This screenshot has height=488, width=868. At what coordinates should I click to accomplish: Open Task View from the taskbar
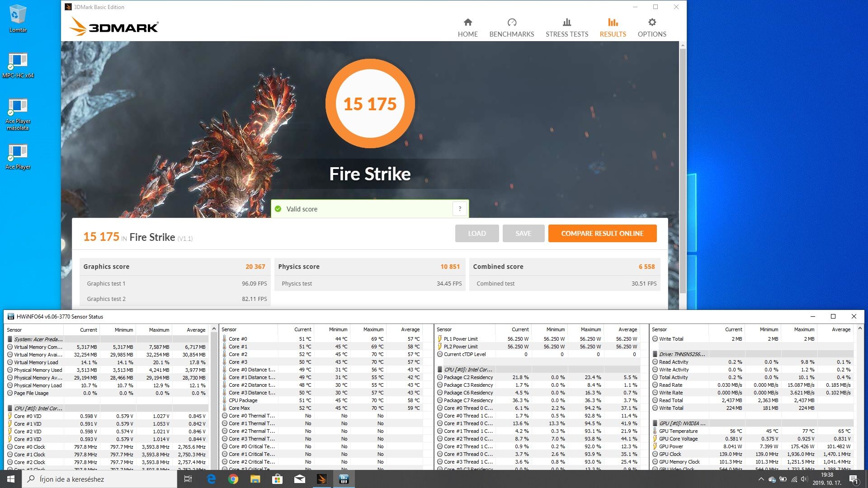click(x=188, y=479)
